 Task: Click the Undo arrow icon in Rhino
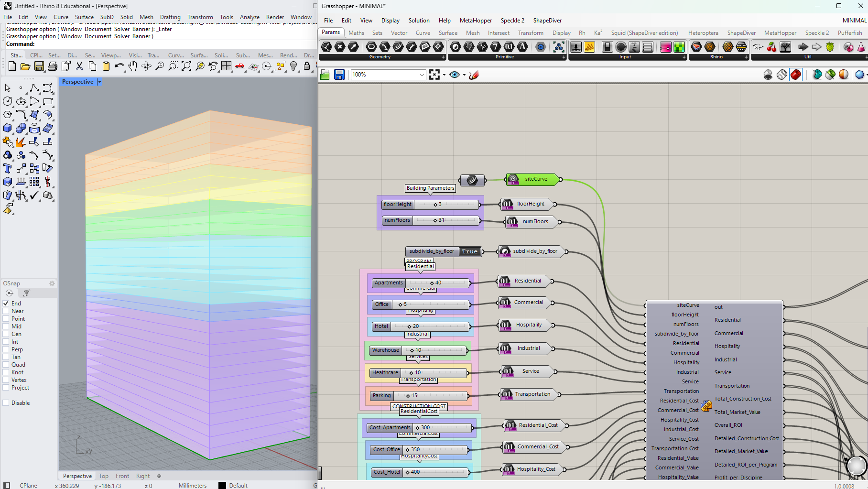(x=119, y=66)
